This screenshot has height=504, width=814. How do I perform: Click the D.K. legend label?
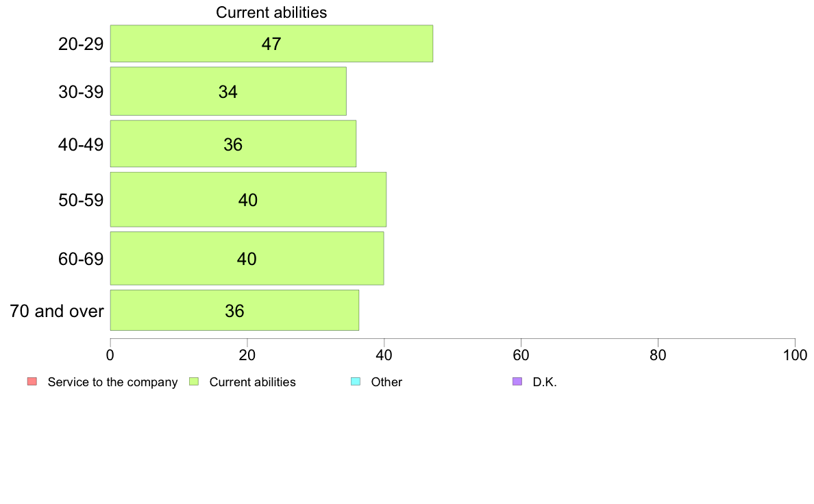tap(545, 382)
